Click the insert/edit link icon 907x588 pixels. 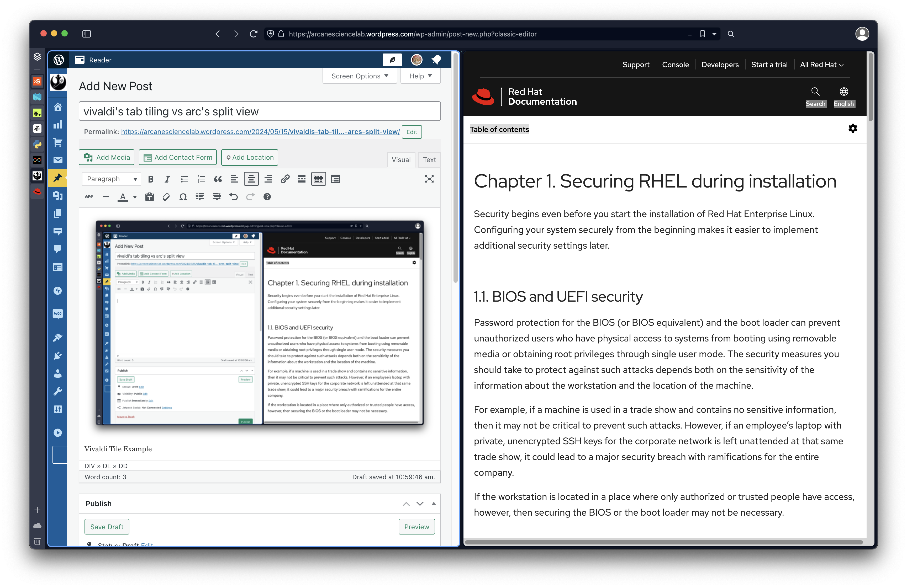(x=285, y=179)
